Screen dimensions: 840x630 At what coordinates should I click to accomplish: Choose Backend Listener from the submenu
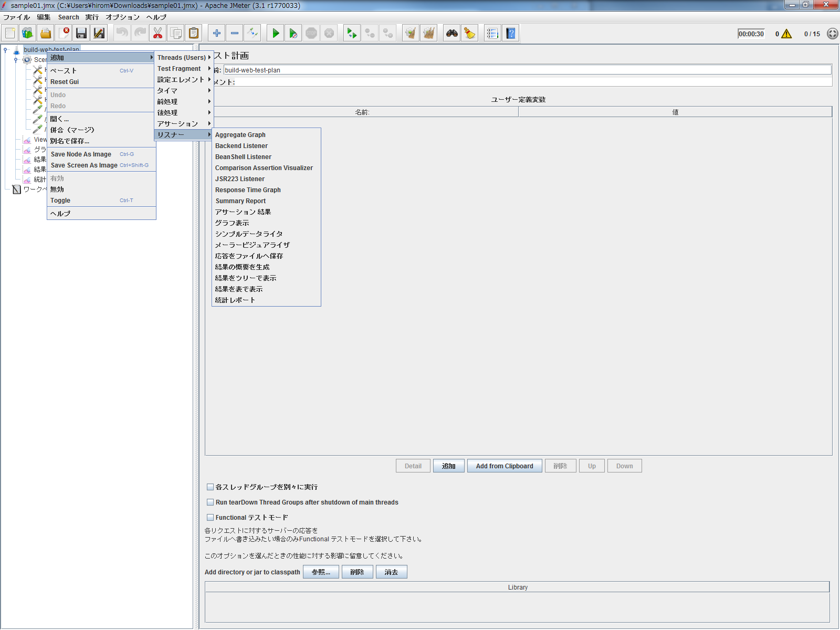(x=266, y=146)
